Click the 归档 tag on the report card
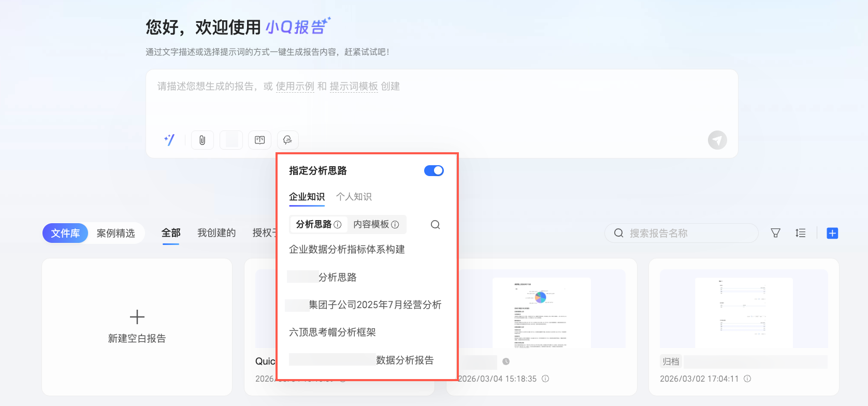This screenshot has width=868, height=406. [671, 361]
